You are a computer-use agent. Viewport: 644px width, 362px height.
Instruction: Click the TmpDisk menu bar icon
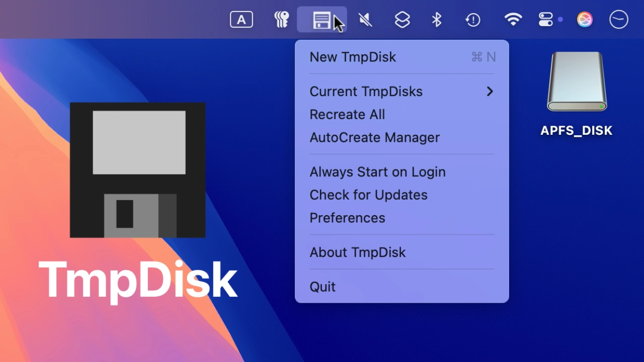point(321,20)
